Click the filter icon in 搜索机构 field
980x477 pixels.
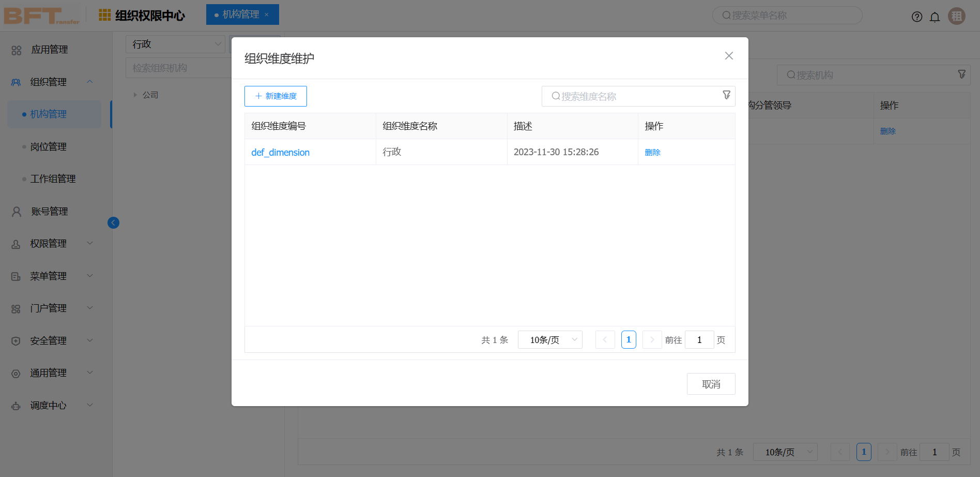961,74
